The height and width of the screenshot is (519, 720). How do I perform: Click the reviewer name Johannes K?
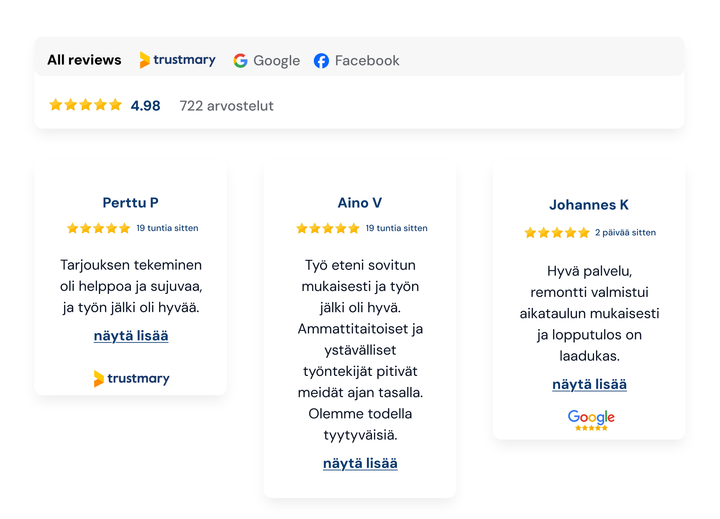point(589,205)
